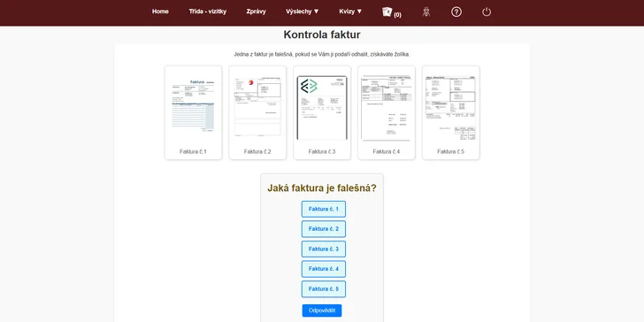Select answer Faktura č. 2
Screen dimensions: 644x322
pos(324,229)
